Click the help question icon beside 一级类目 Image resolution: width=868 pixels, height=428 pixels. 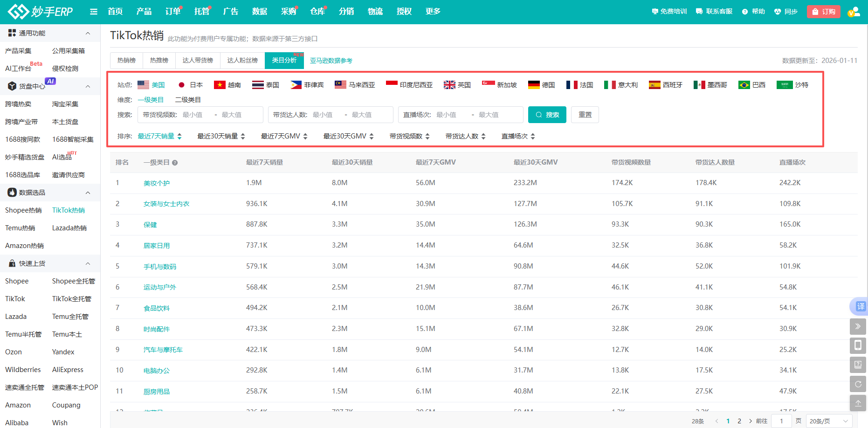[x=175, y=163]
